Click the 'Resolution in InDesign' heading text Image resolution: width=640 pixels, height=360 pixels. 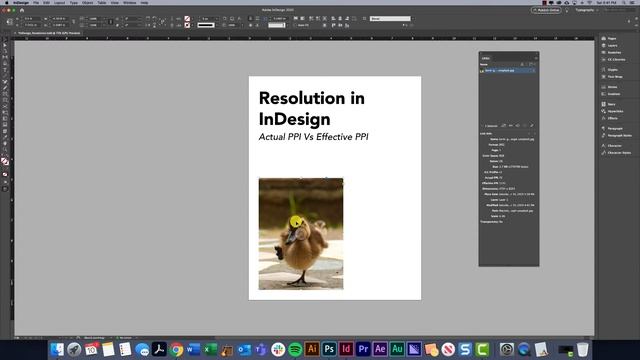(311, 109)
